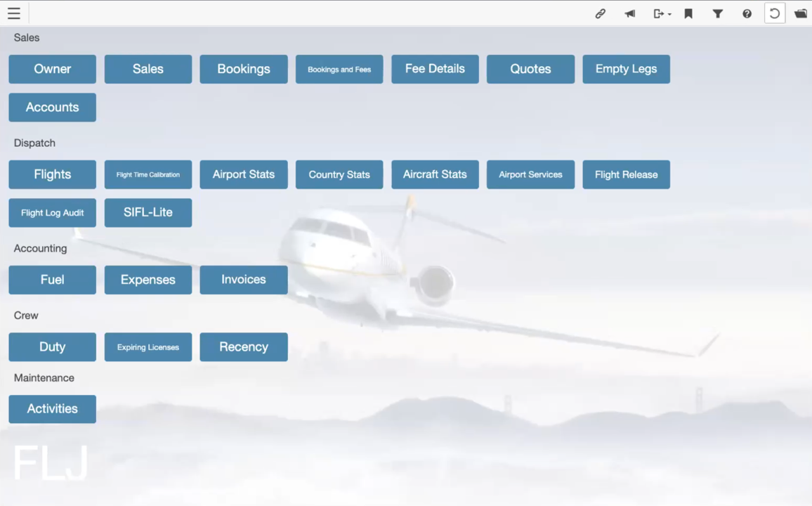
Task: Open the Fuel dashboard
Action: coord(52,280)
